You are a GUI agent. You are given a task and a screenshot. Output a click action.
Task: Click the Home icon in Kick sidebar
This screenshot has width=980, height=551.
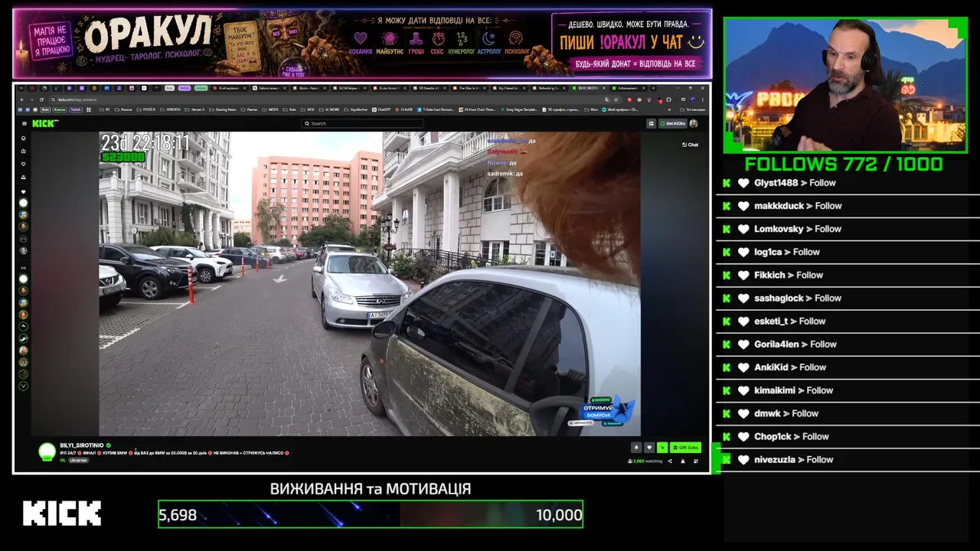point(23,139)
